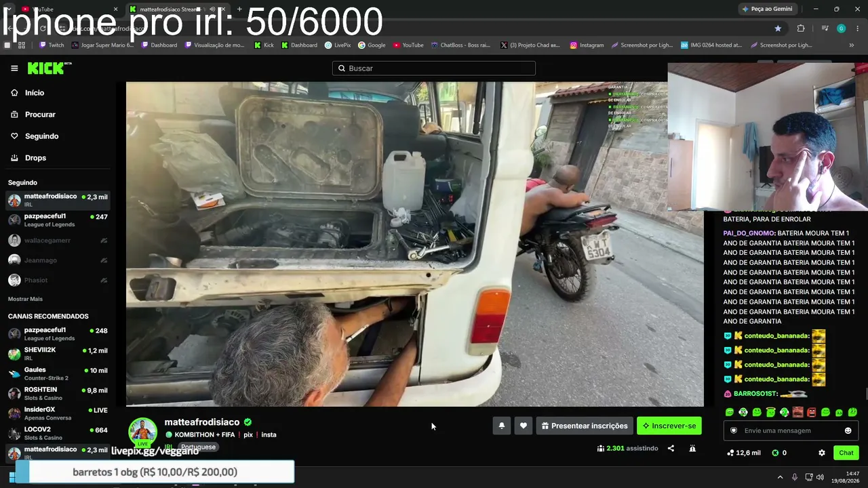
Task: Open YouTube bookmark in bookmarks bar
Action: tap(408, 45)
